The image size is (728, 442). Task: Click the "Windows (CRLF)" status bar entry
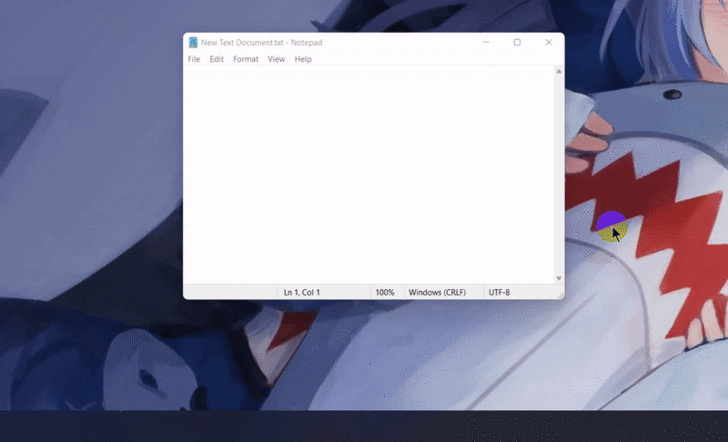pyautogui.click(x=437, y=292)
